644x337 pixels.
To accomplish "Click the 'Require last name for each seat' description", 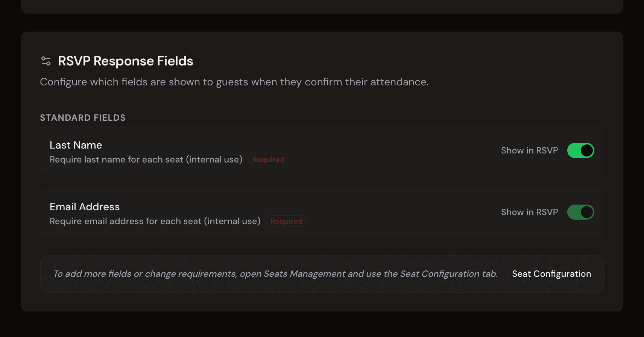I will tap(146, 159).
